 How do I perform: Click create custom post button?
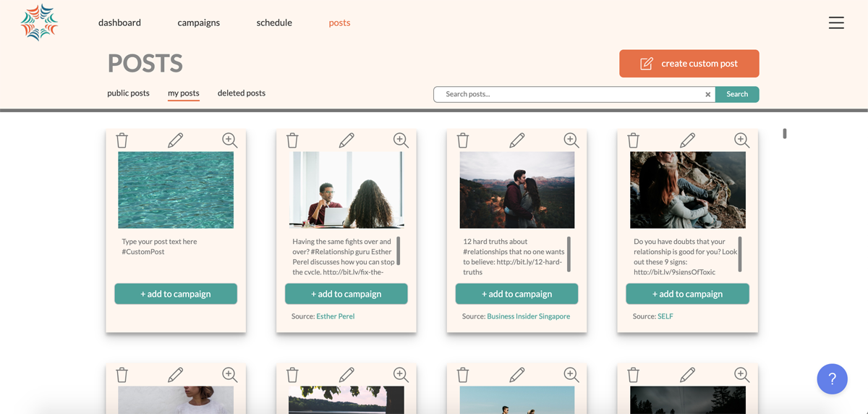[689, 64]
